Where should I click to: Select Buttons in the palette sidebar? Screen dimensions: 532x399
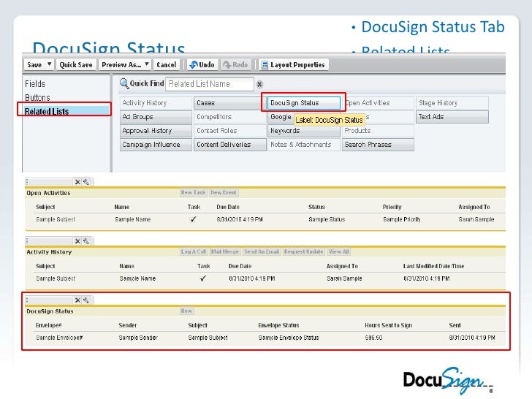pos(37,98)
